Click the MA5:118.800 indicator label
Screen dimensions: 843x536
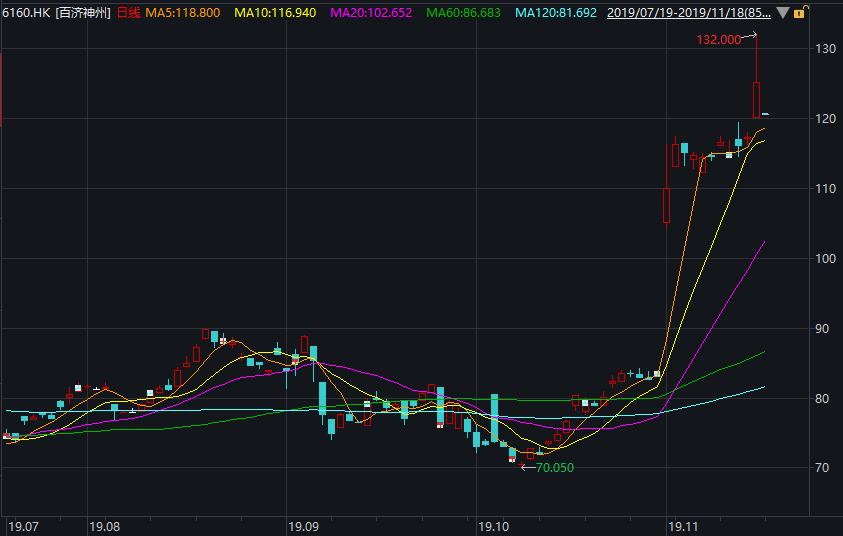[183, 13]
